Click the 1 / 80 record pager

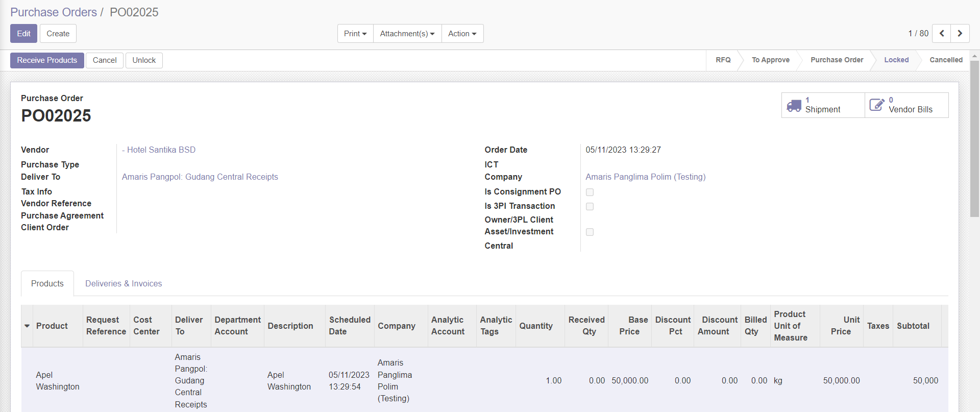pos(918,33)
